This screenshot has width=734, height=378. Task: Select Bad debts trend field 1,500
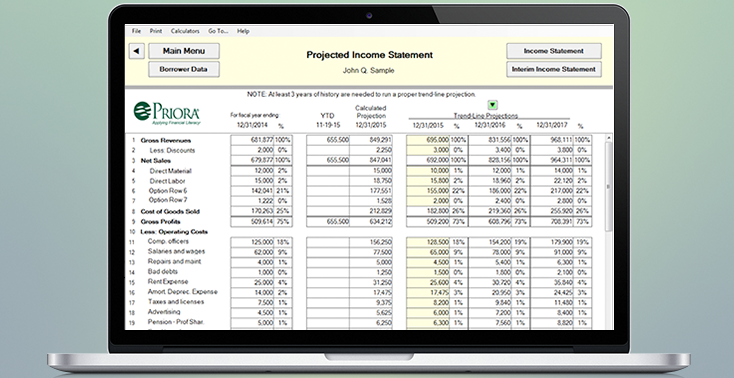428,272
